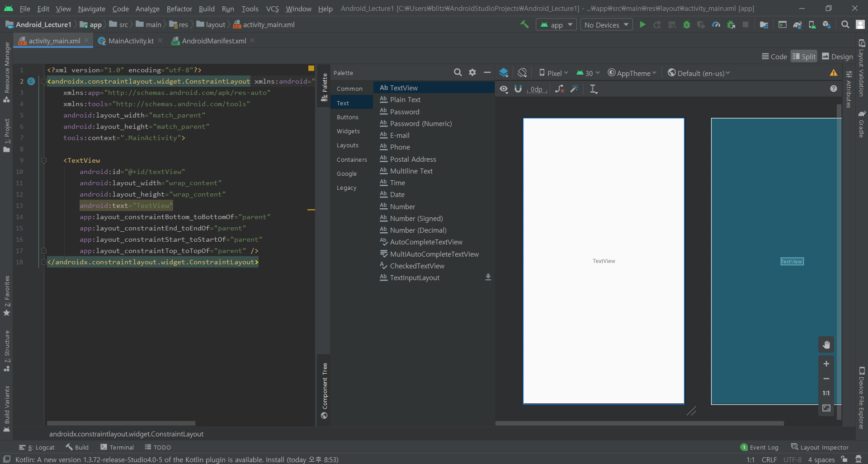Click the editor horizontal scrollbar
The image size is (868, 464).
(121, 423)
